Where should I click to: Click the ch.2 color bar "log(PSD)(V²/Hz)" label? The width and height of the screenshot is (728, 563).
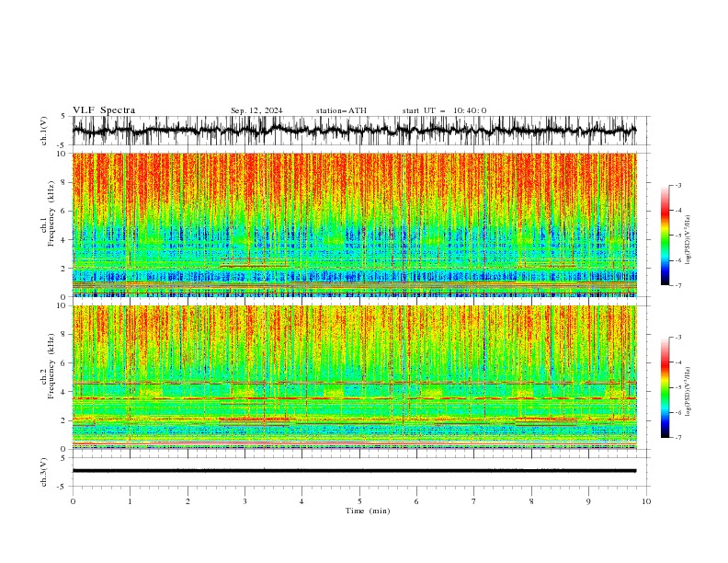688,391
